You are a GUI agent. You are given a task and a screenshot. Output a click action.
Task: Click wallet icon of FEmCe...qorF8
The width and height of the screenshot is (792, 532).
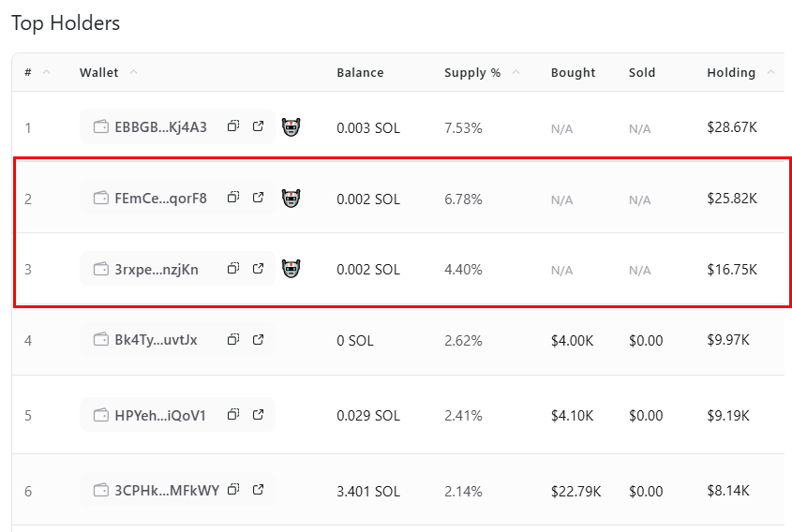click(x=101, y=198)
